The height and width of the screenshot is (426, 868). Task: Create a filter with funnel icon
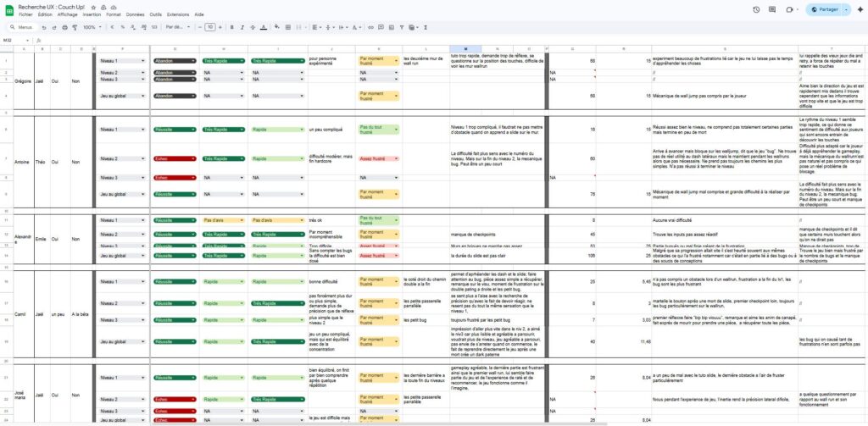tap(402, 27)
